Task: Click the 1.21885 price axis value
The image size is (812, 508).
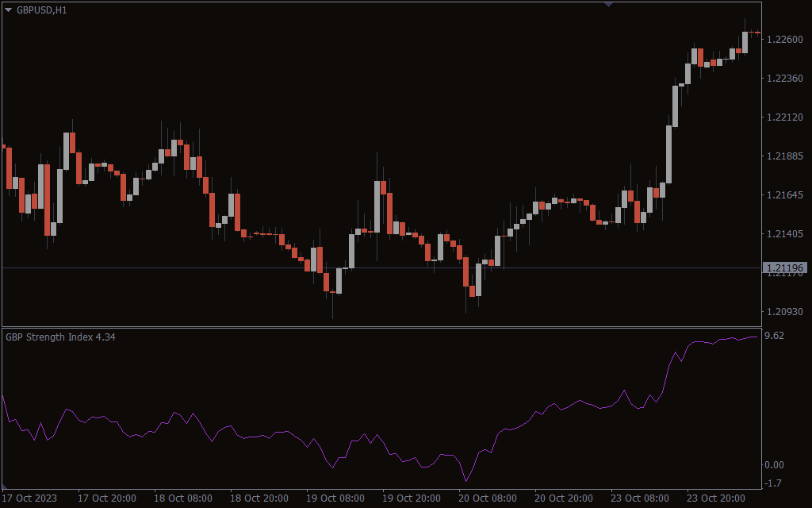Action: pos(785,156)
